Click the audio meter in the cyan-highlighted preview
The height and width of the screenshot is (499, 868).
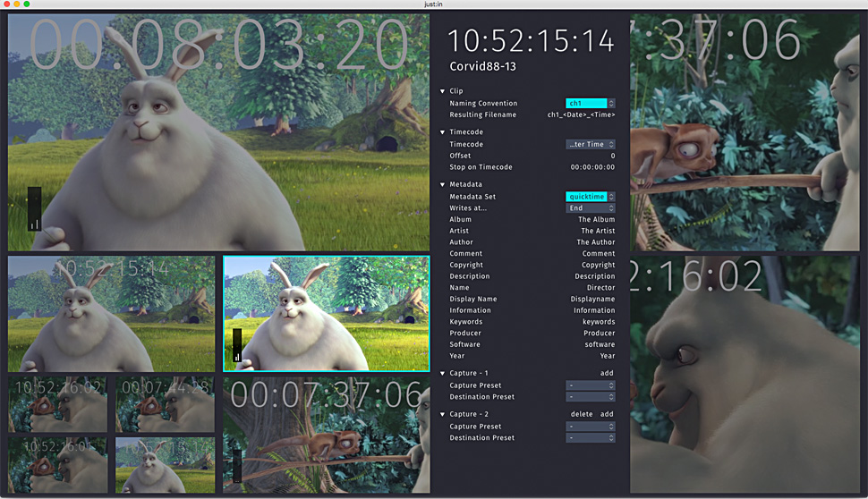pyautogui.click(x=237, y=345)
